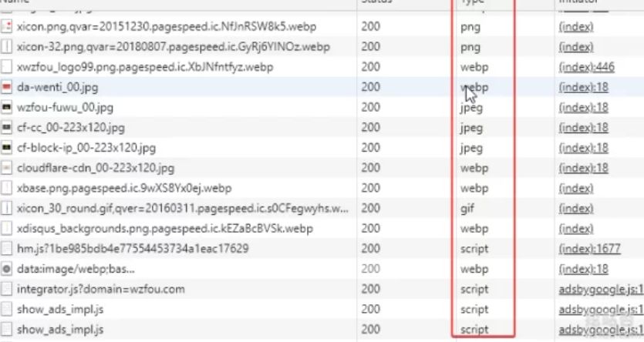Image resolution: width=644 pixels, height=342 pixels.
Task: Open (index) initiator for xbase.png row
Action: point(576,188)
